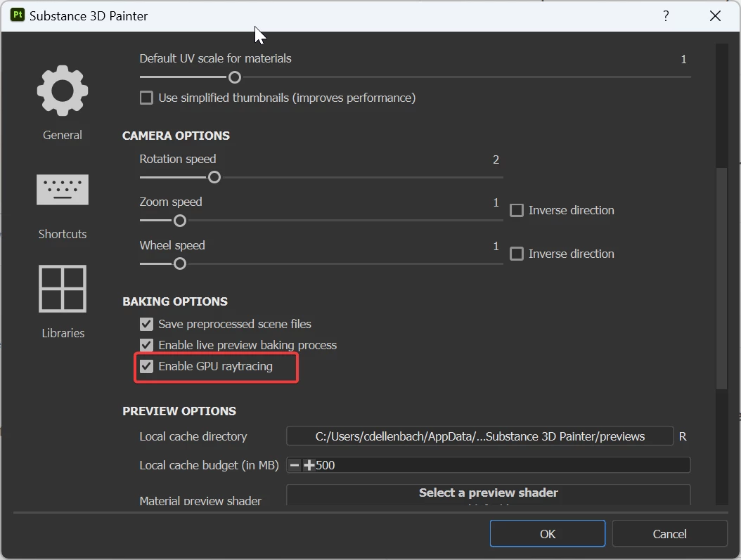741x560 pixels.
Task: Click the Wheel speed slider handle
Action: (179, 263)
